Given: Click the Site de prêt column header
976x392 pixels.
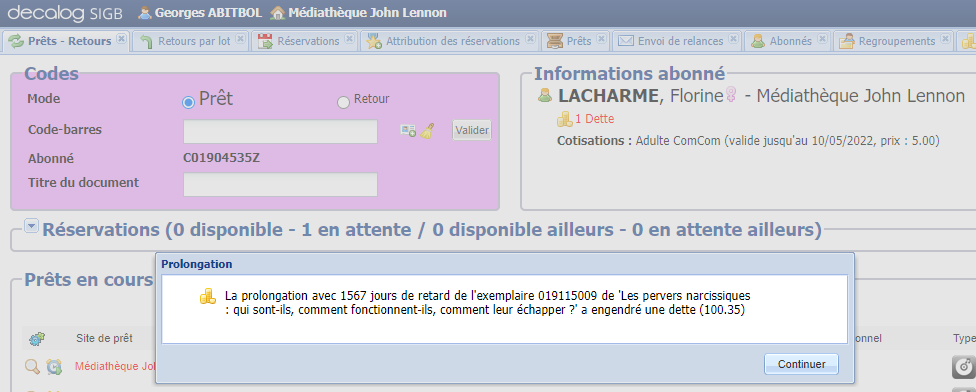Looking at the screenshot, I should (104, 338).
